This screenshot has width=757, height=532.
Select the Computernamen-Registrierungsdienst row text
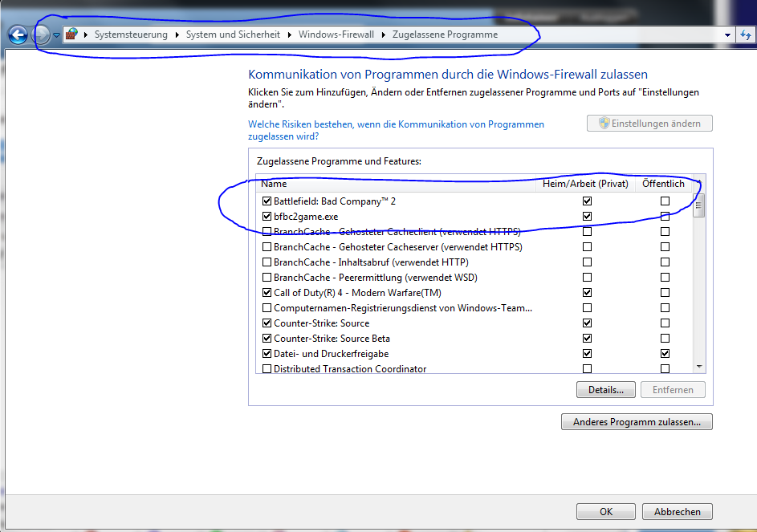tap(403, 308)
